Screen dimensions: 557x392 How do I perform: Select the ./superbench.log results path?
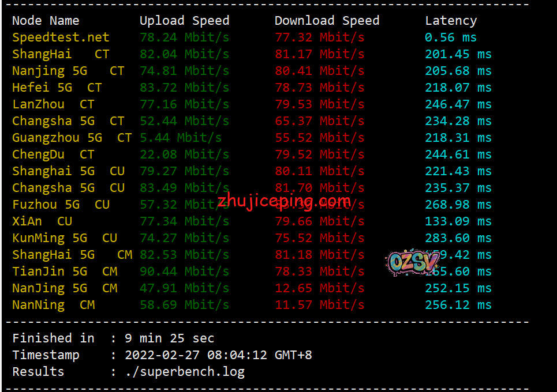point(185,371)
